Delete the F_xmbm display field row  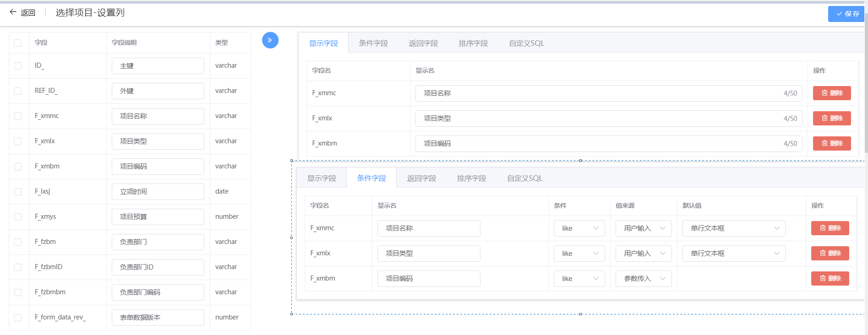pos(831,143)
